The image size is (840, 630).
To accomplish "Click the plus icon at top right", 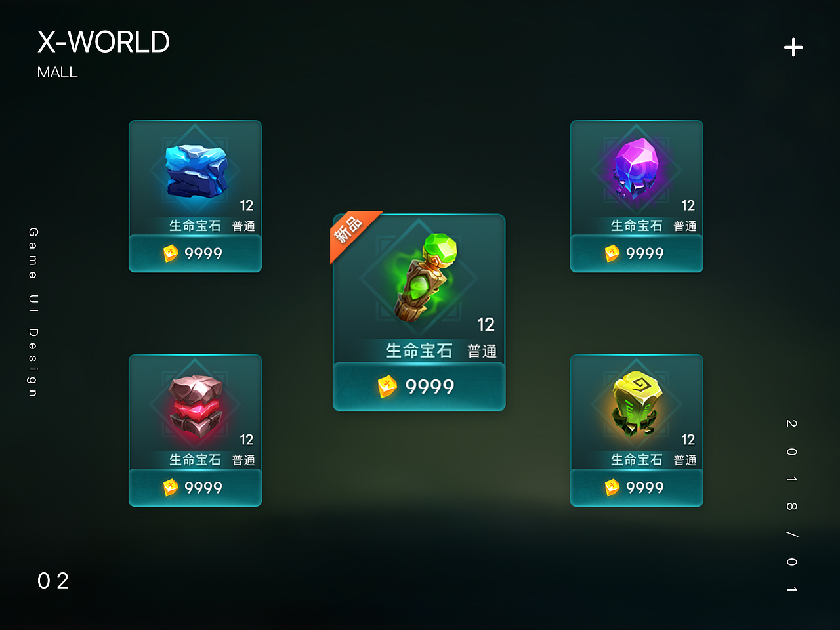I will click(x=793, y=47).
